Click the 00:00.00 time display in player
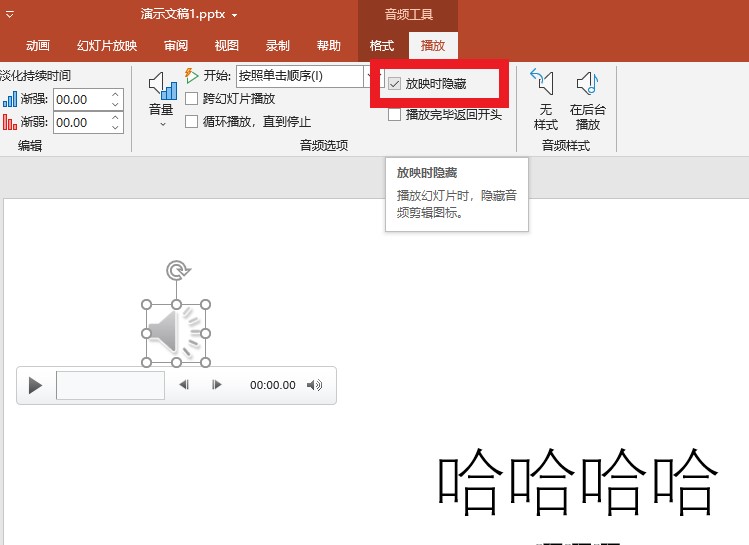The image size is (749, 545). click(x=273, y=385)
